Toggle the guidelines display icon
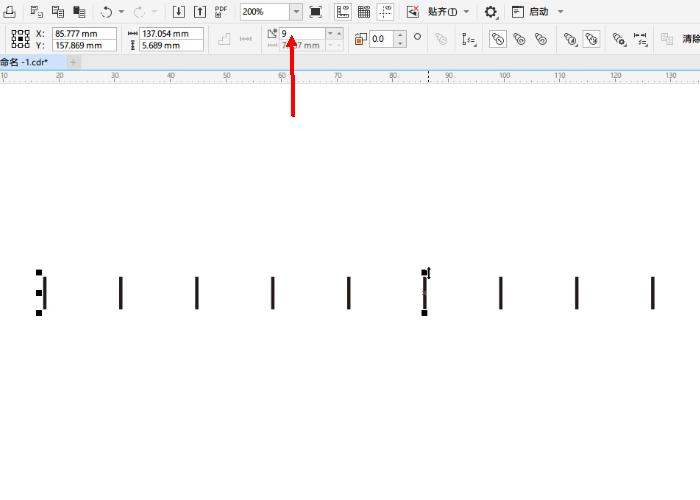The width and height of the screenshot is (700, 500). click(385, 12)
